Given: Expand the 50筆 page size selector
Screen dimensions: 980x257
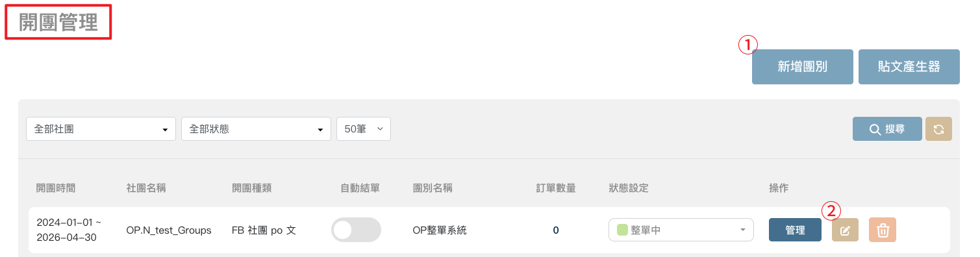Looking at the screenshot, I should 363,129.
